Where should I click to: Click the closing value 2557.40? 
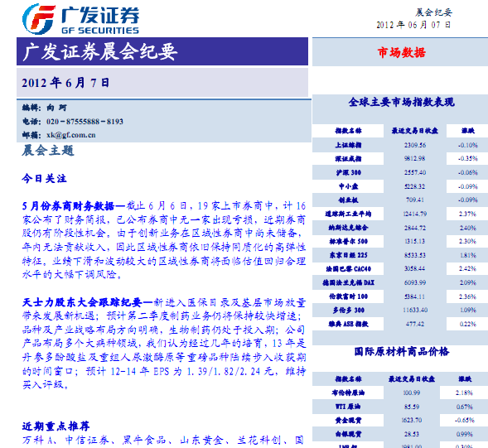coord(415,173)
